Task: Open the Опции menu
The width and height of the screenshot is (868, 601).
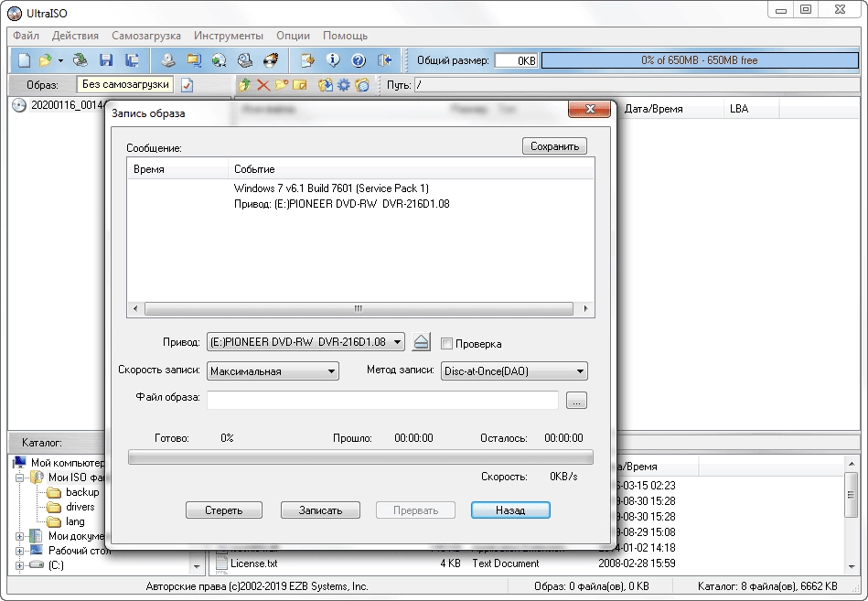Action: click(x=293, y=36)
